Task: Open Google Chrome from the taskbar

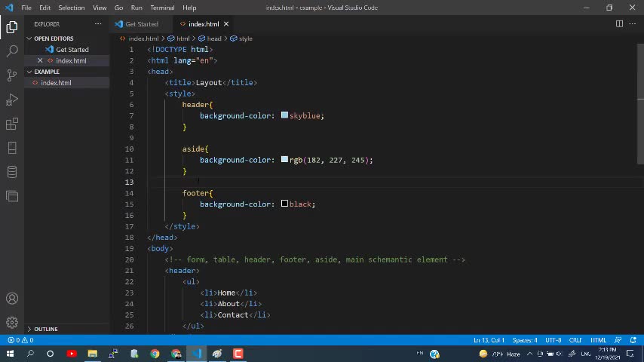Action: [x=155, y=354]
